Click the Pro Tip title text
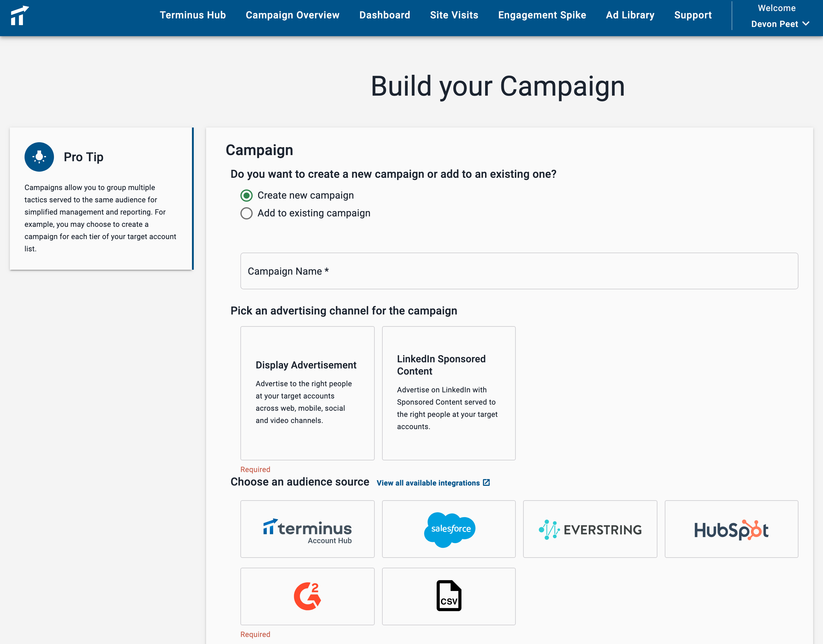Image resolution: width=823 pixels, height=644 pixels. (x=83, y=157)
